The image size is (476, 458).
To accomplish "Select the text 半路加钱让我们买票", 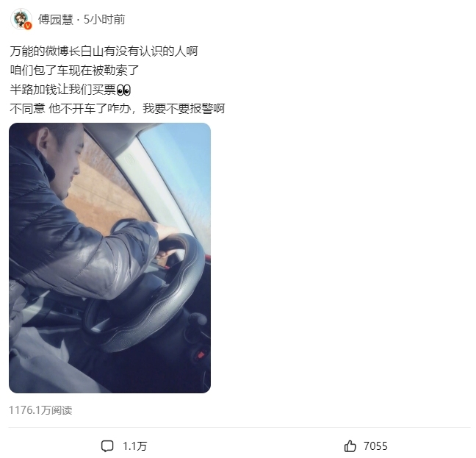I will 63,90.
